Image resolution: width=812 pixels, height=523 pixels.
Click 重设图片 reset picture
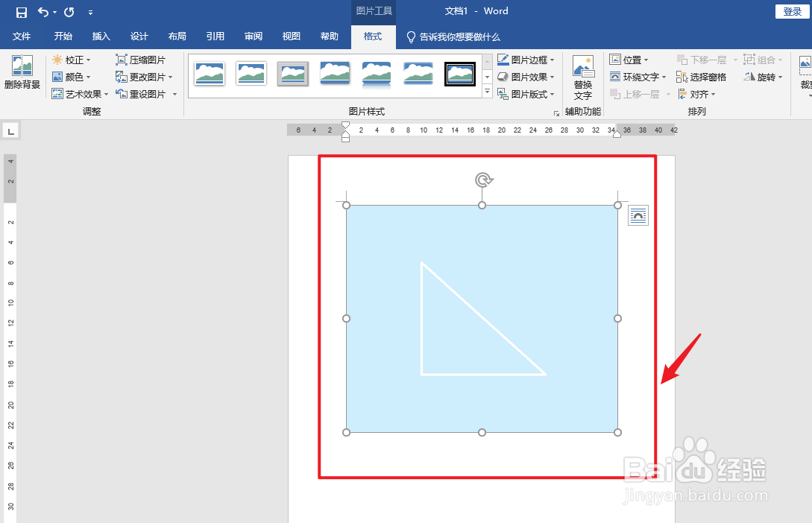pyautogui.click(x=141, y=94)
